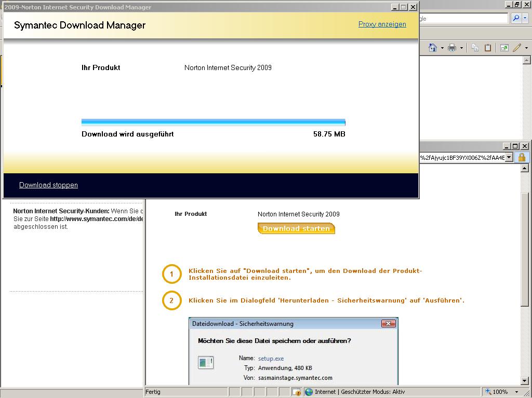Click the 58.75 MB size text
Viewport: 532px width, 398px height.
[x=329, y=134]
